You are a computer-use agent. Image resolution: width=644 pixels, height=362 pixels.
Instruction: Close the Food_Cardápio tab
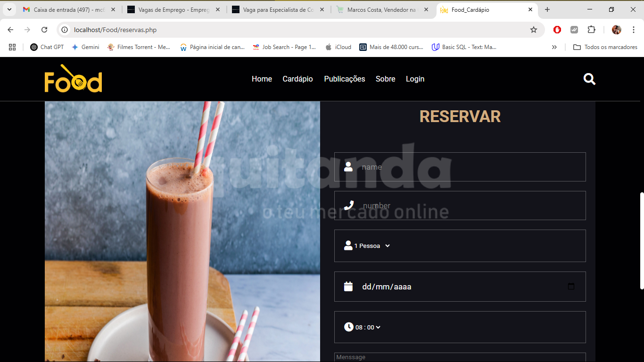pos(530,9)
